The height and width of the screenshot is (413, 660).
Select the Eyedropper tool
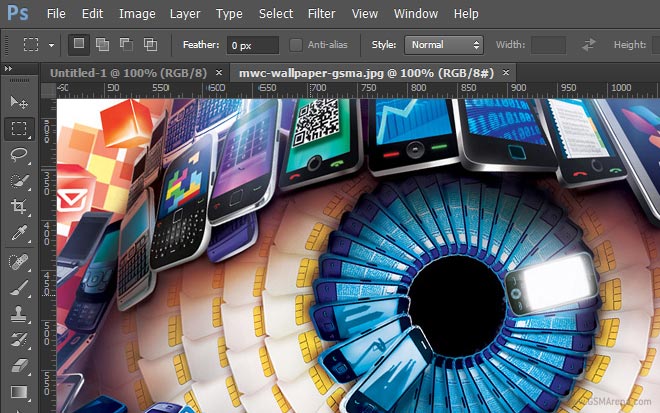coord(19,232)
